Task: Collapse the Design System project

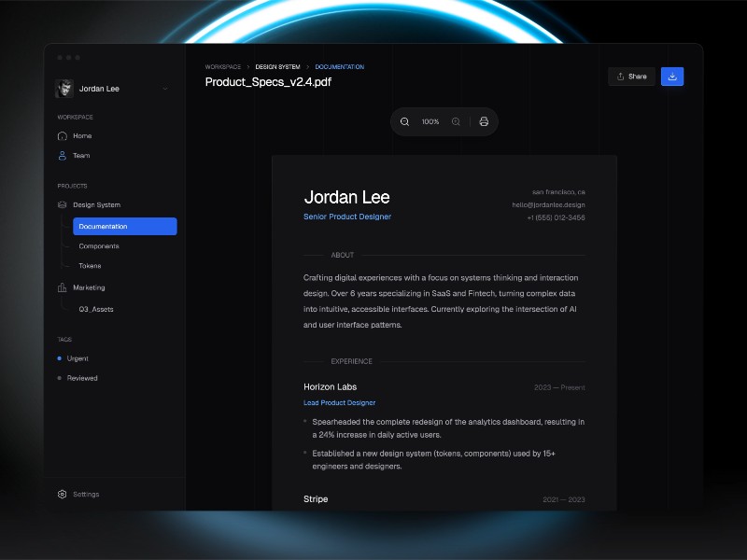Action: pos(95,204)
